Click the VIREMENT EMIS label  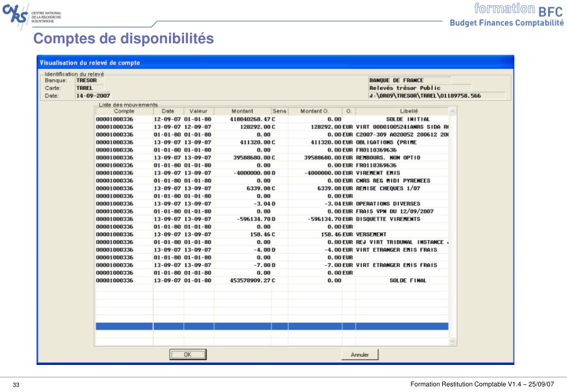tap(378, 173)
